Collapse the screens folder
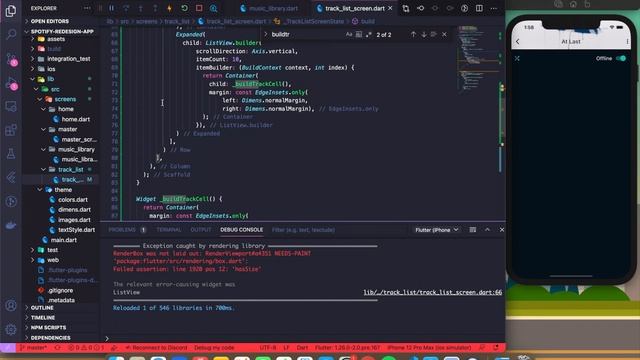This screenshot has width=640, height=360. [x=65, y=99]
